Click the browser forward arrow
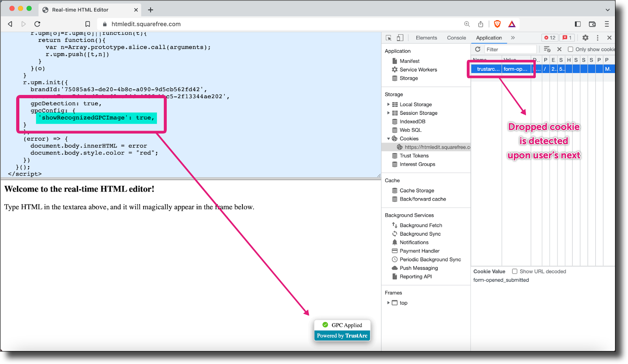This screenshot has width=628, height=364. (x=24, y=24)
